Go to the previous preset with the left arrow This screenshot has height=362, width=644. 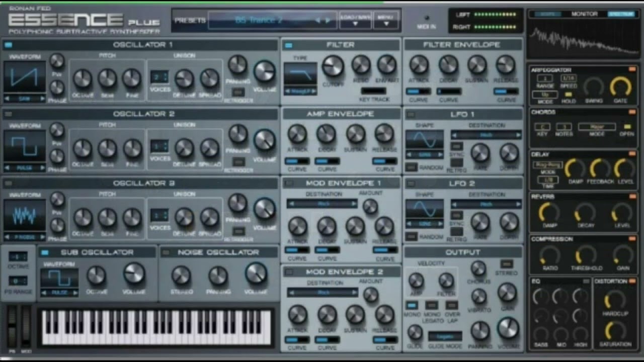click(x=318, y=21)
